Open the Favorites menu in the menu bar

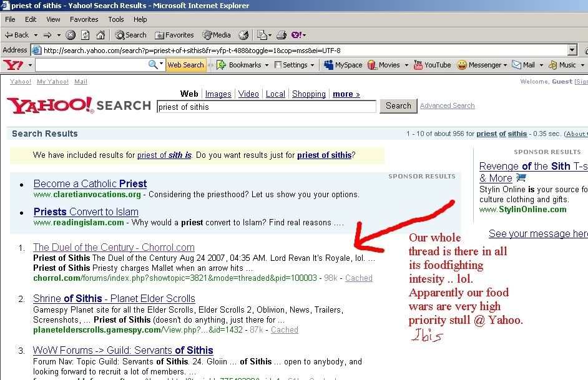84,19
